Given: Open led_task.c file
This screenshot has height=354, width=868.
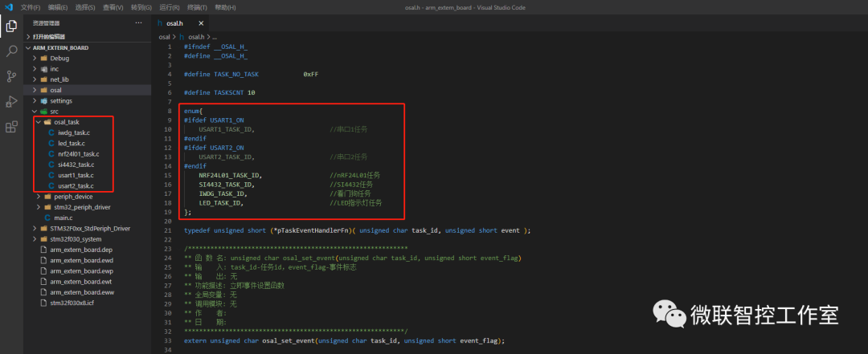Looking at the screenshot, I should point(73,143).
